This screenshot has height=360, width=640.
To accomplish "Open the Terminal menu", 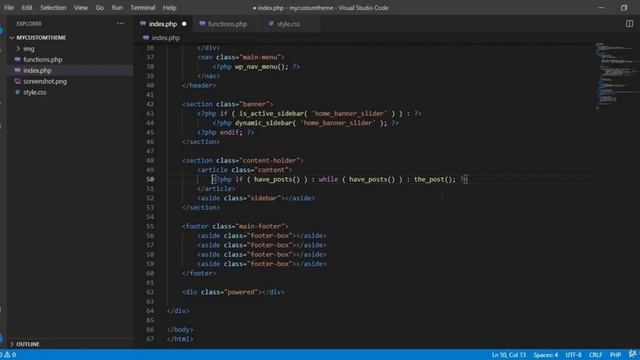I will (143, 8).
